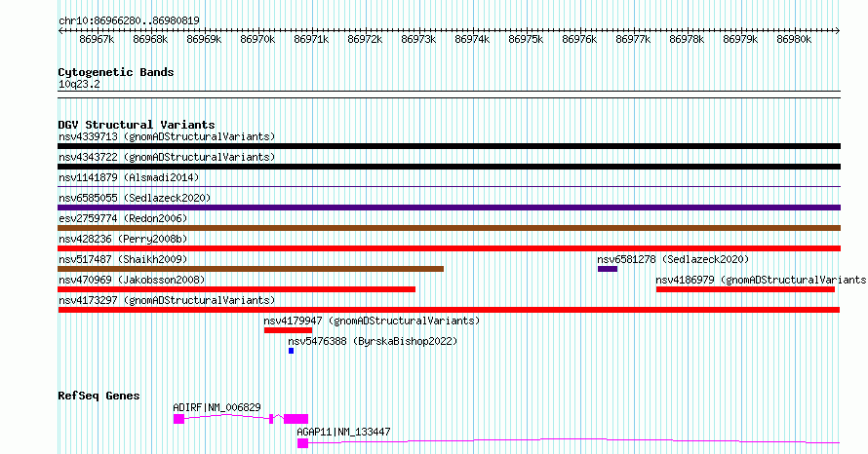Open the nsv4179947 (gnomADStructuralVariants) label
Image resolution: width=868 pixels, height=454 pixels.
click(372, 321)
